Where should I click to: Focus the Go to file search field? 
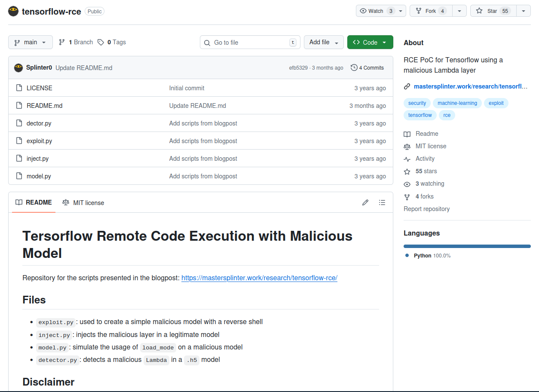250,43
